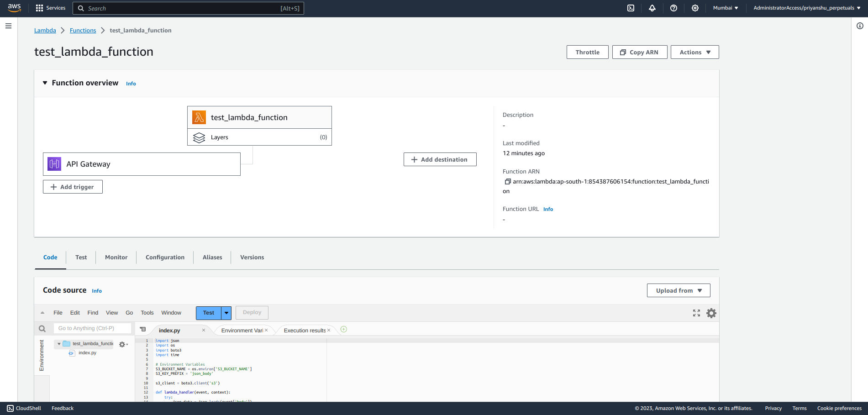Switch to the Versions tab

[252, 257]
